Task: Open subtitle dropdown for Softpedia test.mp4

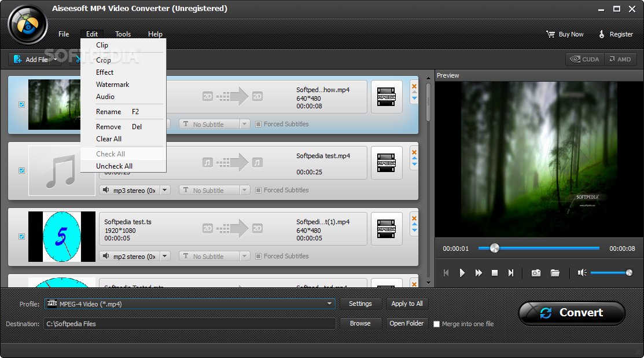Action: tap(244, 191)
